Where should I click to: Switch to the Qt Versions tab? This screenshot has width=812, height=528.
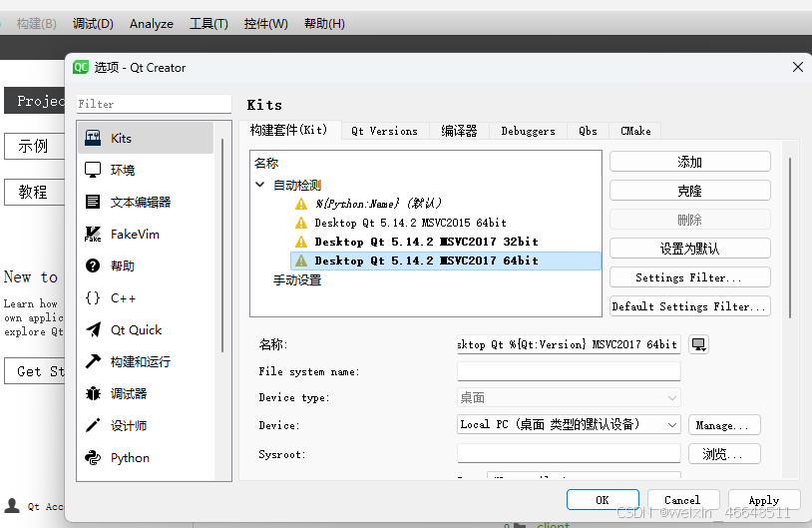(x=384, y=131)
